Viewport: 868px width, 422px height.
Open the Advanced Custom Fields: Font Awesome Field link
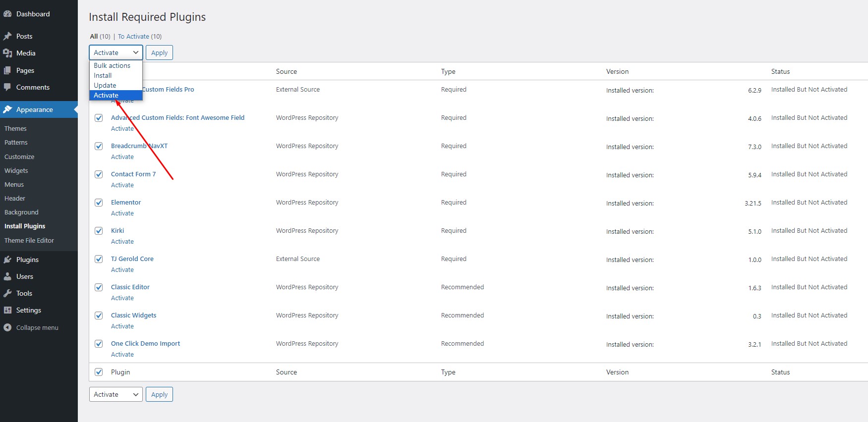coord(177,117)
